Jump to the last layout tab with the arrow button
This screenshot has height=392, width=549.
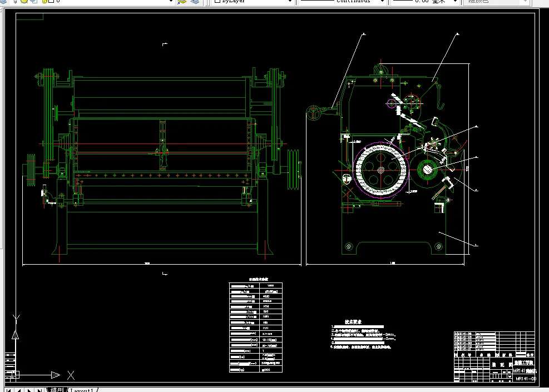[39, 390]
